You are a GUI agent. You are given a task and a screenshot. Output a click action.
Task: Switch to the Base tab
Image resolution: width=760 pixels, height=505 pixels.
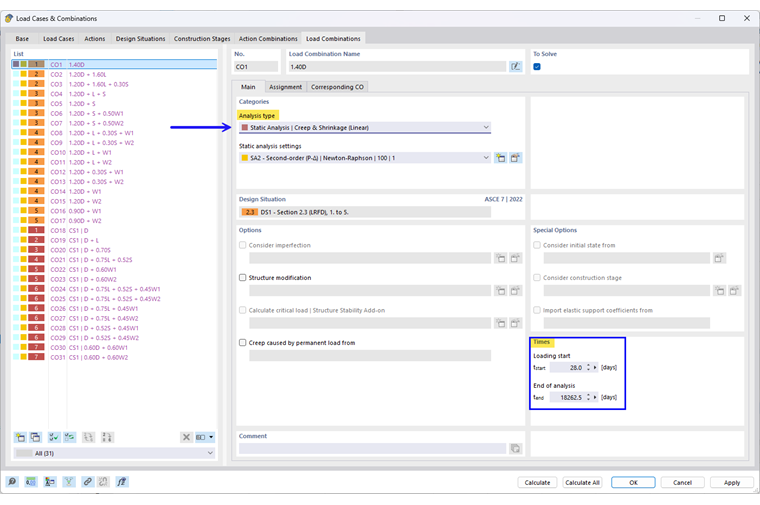[x=22, y=39]
